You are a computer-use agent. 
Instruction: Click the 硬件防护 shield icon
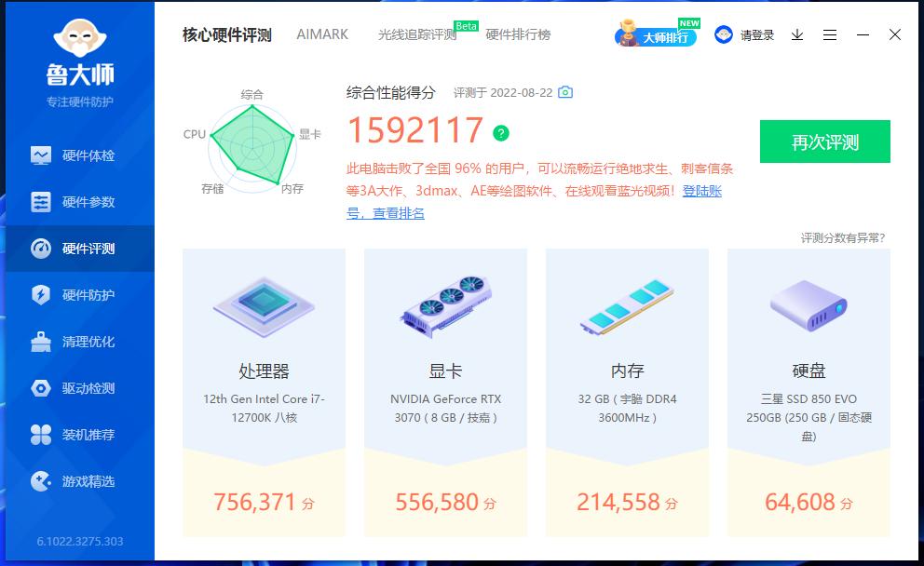[x=41, y=295]
